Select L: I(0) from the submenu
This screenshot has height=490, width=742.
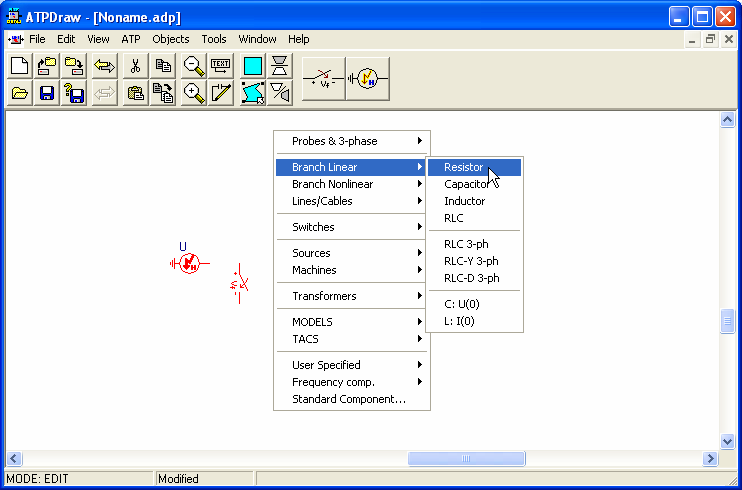(x=474, y=321)
